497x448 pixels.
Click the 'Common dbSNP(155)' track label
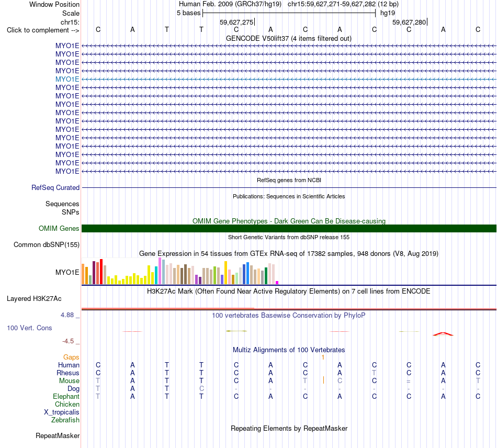[47, 245]
